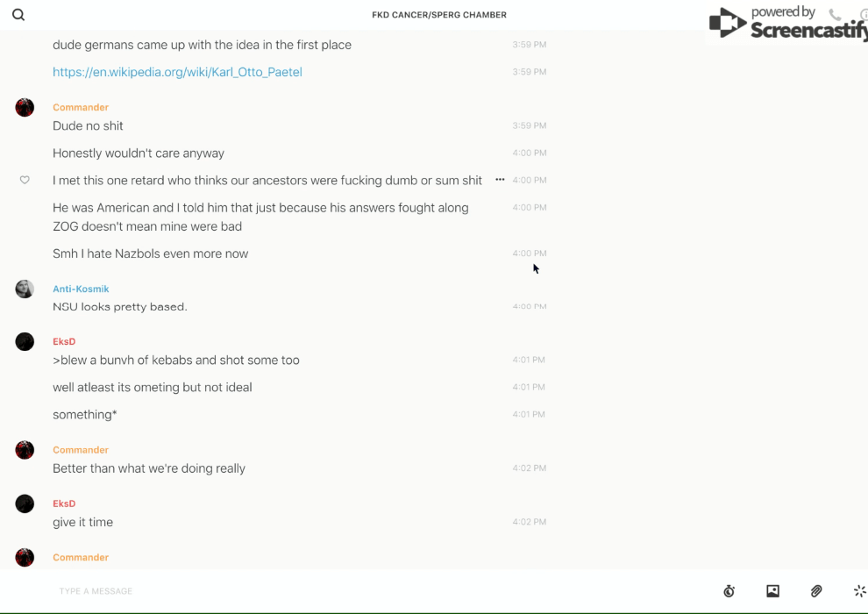Click the "Smh I hate Nazbols" message

click(150, 253)
